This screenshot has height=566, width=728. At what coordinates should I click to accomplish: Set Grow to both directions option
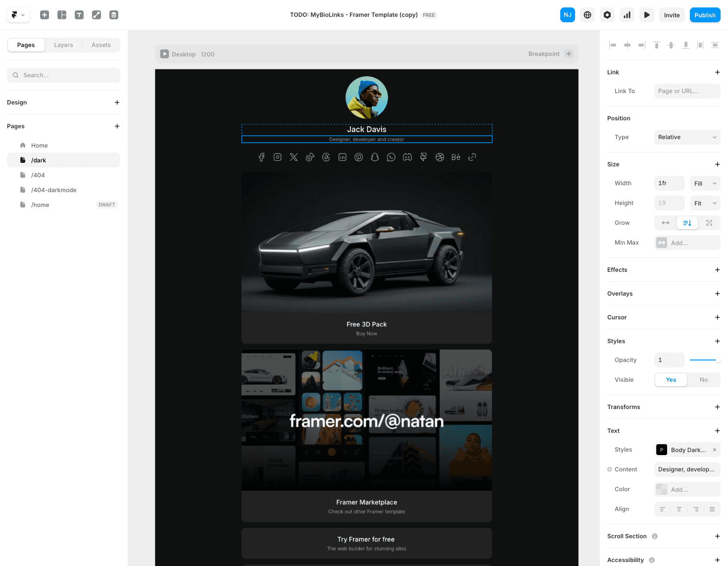709,223
